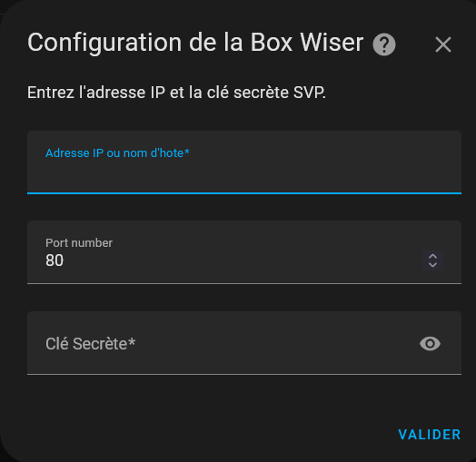Click the Adresse IP ou nom d'hote* label
Viewport: 476px width, 462px height.
(x=117, y=153)
